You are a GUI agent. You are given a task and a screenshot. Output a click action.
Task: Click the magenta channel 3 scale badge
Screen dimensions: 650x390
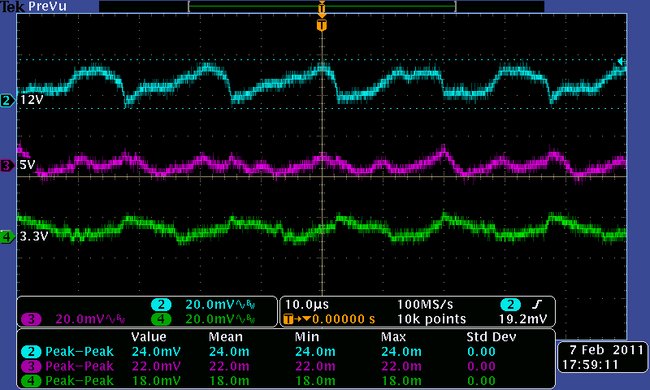point(31,319)
